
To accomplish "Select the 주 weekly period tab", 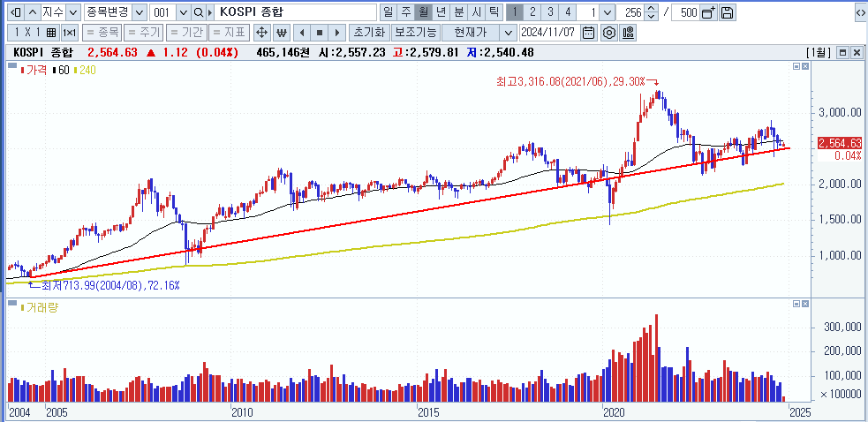I will [x=406, y=12].
